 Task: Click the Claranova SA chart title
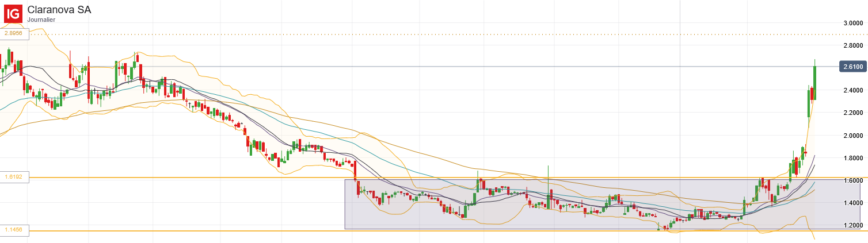click(x=59, y=10)
